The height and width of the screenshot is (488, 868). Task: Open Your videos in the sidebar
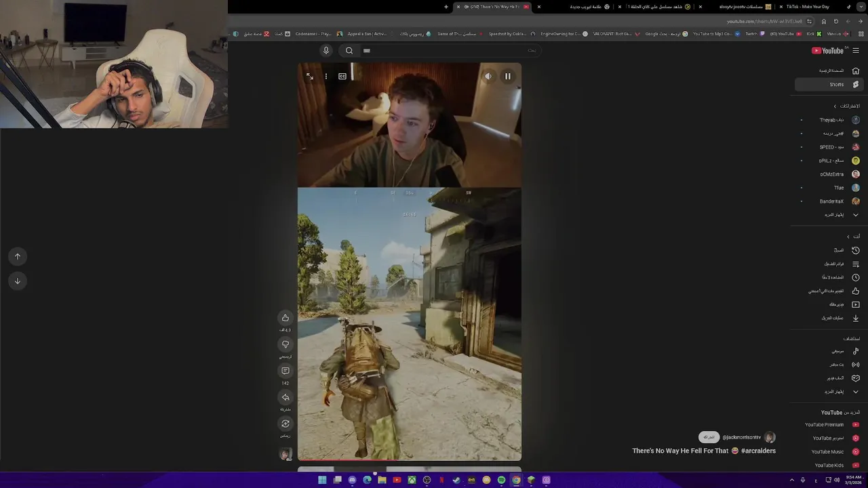click(829, 304)
